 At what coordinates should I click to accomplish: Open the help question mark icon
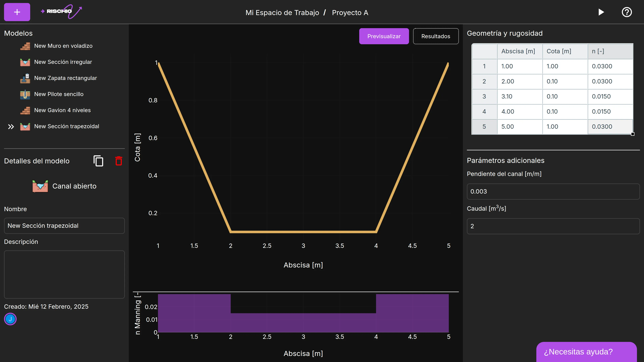pos(627,12)
